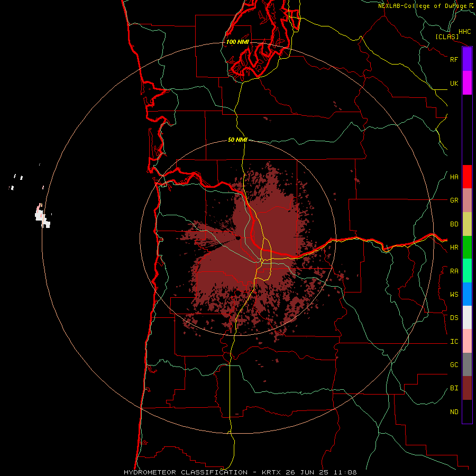Click the GC gray legend swatch
476x476 pixels.
467,364
